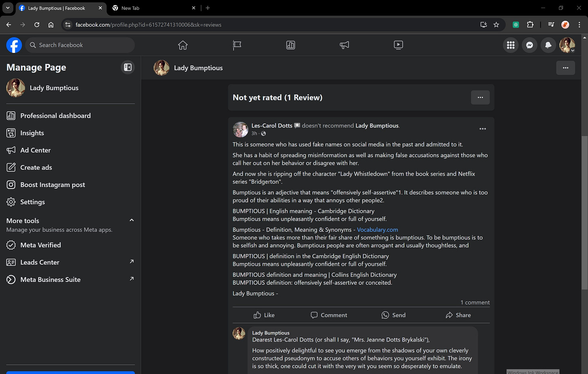Open Meta Business Suite

(x=71, y=279)
